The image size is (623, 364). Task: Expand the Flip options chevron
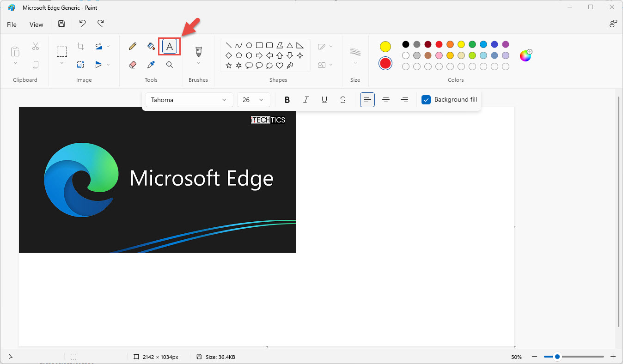tap(109, 65)
